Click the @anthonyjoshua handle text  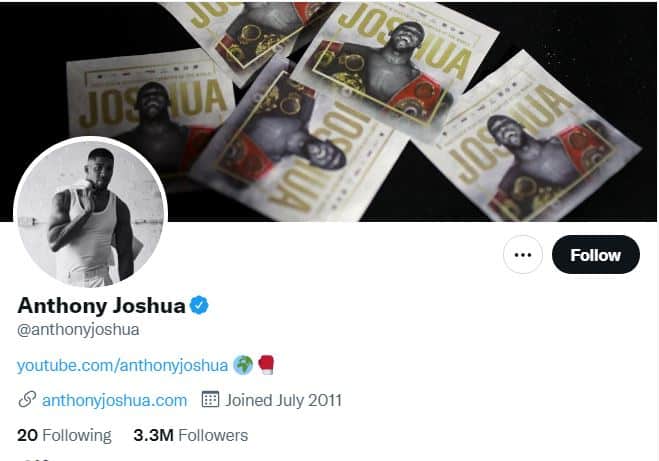(78, 329)
